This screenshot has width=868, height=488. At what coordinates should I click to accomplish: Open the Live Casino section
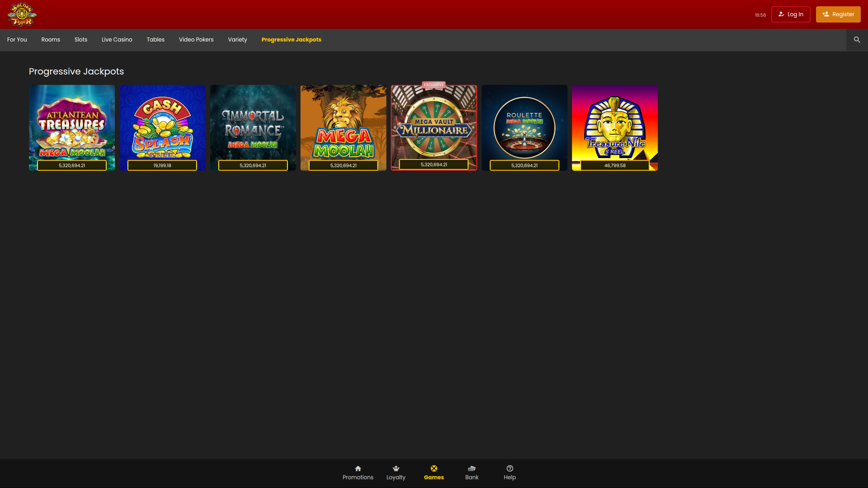point(117,40)
